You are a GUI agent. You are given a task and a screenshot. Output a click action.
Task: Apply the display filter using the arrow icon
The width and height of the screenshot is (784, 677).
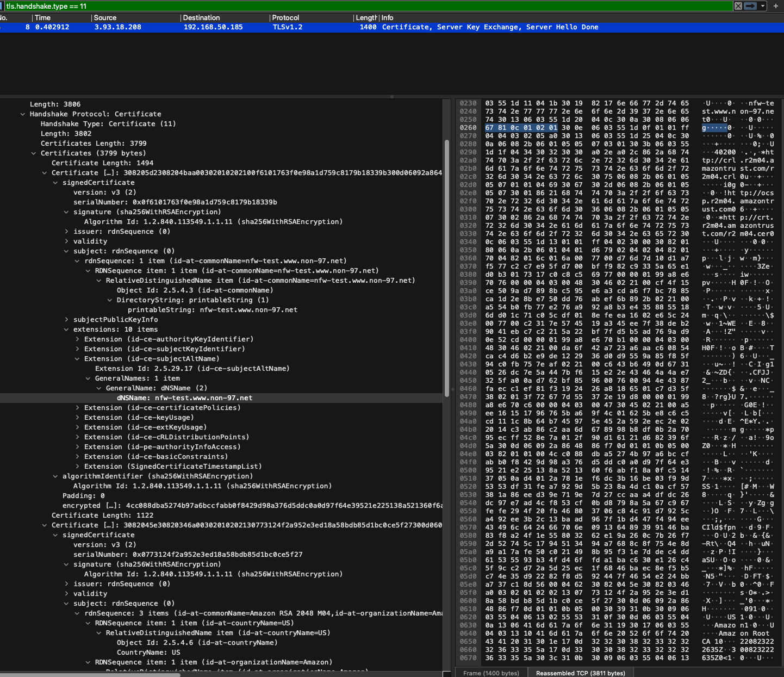tap(750, 6)
